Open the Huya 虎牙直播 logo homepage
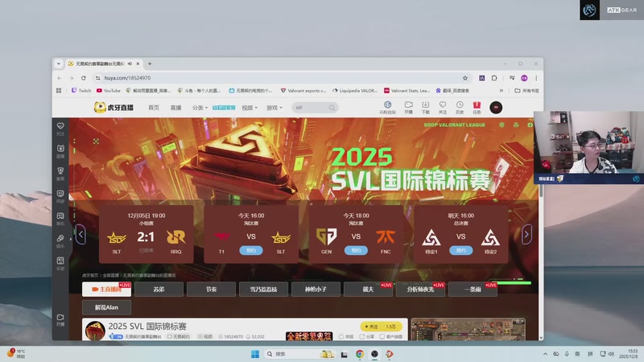644x362 pixels. point(114,108)
